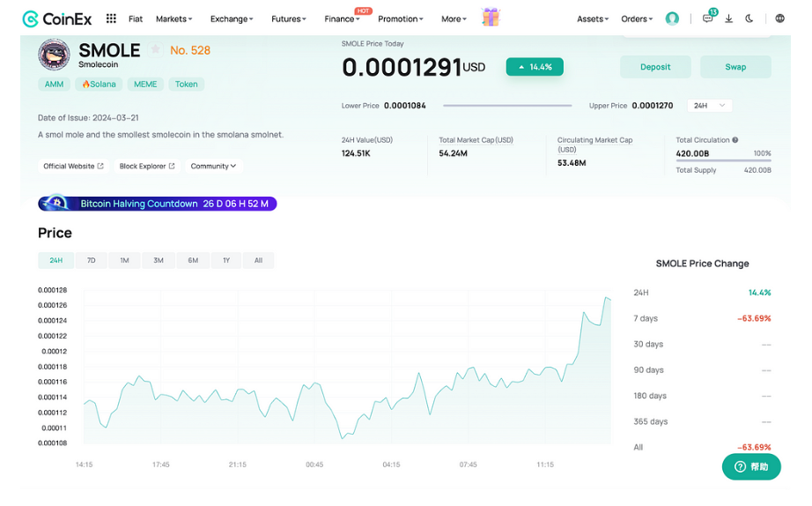
Task: Open the apps grid menu icon
Action: coord(111,19)
